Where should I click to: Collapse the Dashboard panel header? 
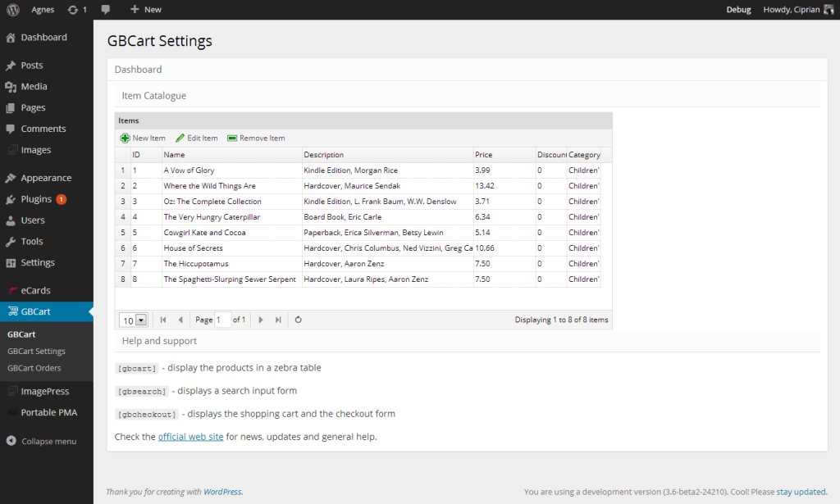click(467, 70)
